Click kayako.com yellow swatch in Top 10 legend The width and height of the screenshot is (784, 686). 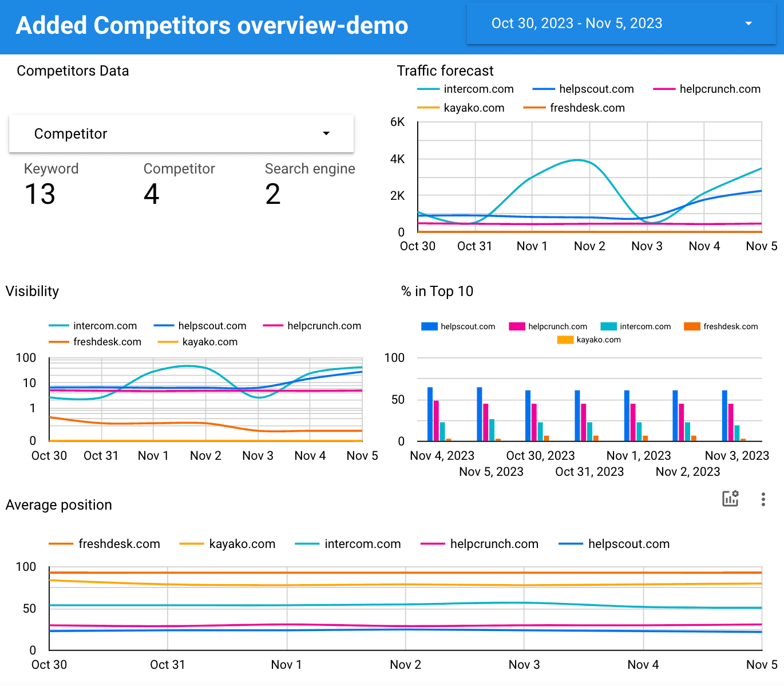pos(565,340)
